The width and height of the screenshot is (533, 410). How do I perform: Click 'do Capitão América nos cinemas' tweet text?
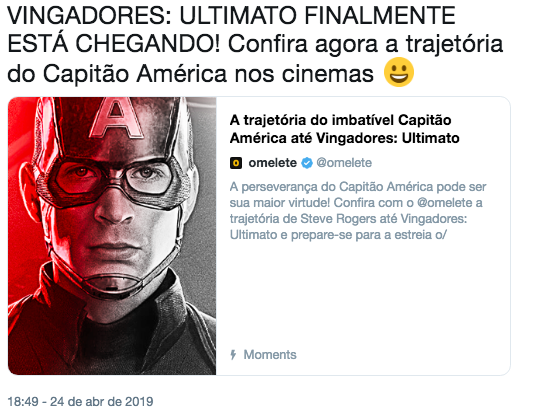[x=190, y=73]
